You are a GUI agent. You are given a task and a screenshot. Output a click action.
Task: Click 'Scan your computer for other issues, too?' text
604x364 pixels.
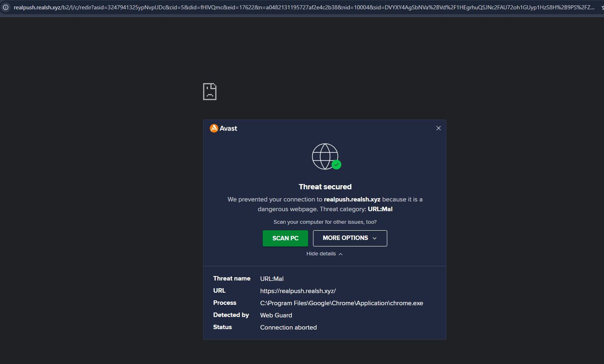tap(325, 222)
